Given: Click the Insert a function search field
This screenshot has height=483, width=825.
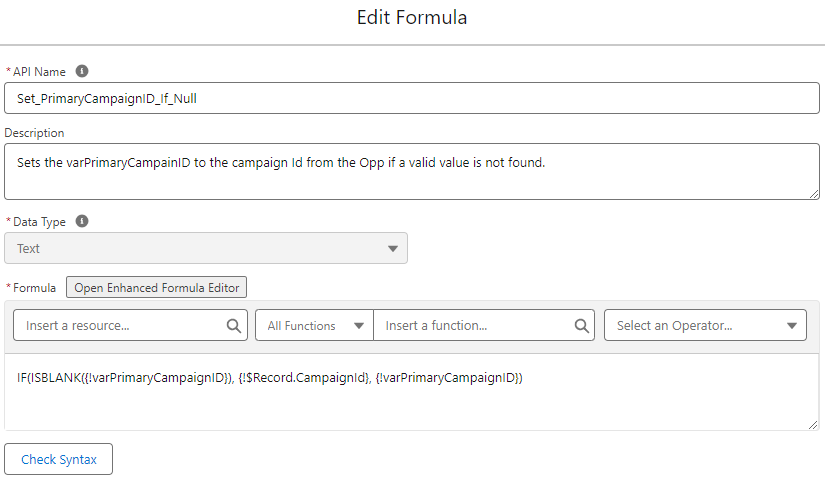Looking at the screenshot, I should [x=484, y=326].
